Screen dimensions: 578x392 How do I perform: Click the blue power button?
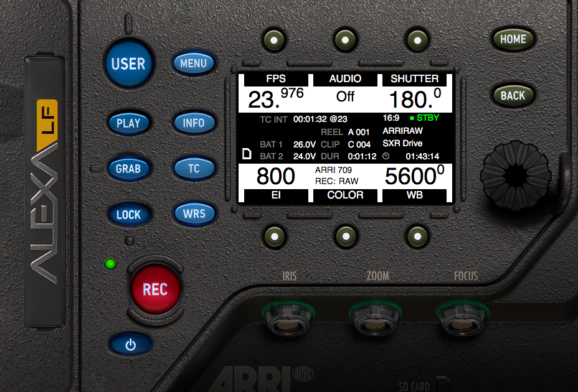pos(131,345)
